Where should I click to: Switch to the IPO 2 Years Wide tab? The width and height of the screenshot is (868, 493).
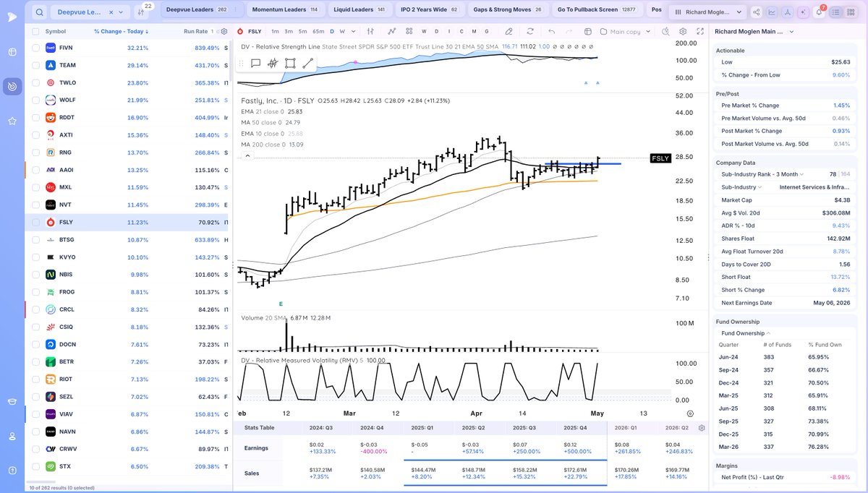(429, 10)
